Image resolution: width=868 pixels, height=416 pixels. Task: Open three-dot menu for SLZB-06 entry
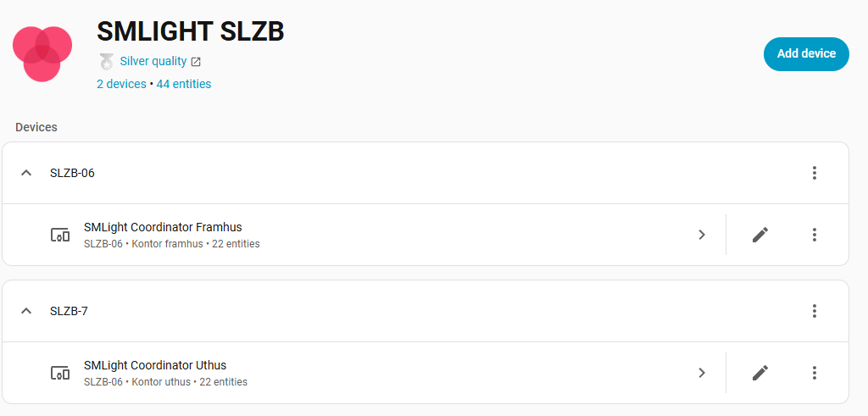814,173
